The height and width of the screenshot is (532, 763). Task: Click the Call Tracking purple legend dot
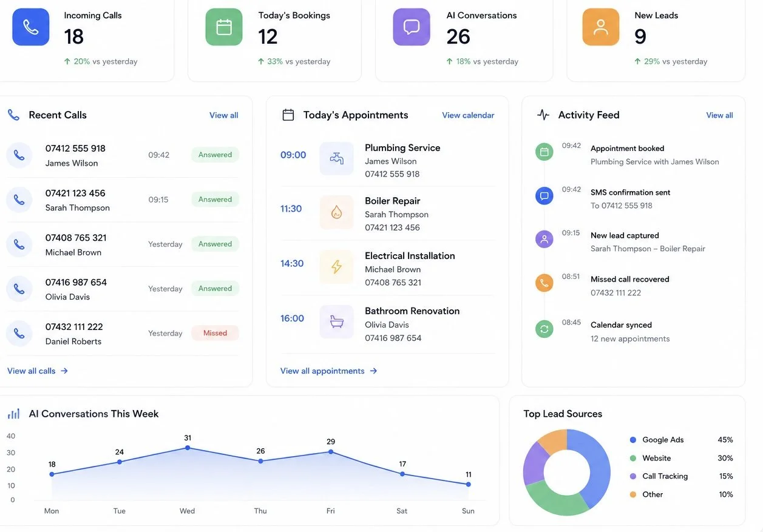pos(633,476)
